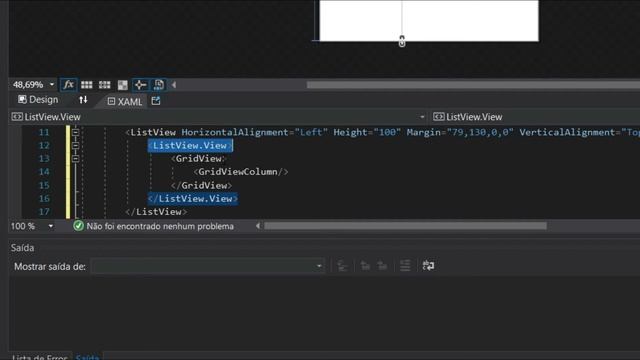This screenshot has width=640, height=360.
Task: Toggle the fx effects button in designer toolbar
Action: click(68, 84)
